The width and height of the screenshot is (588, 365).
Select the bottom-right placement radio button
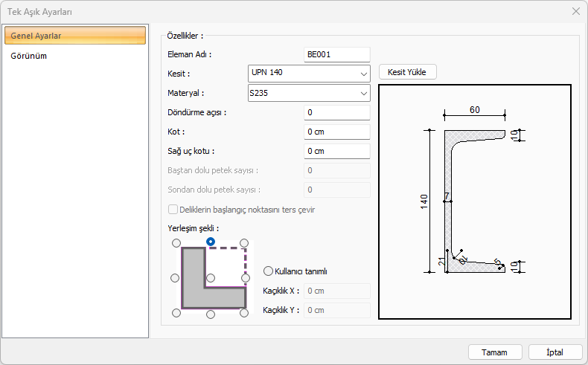pos(245,313)
